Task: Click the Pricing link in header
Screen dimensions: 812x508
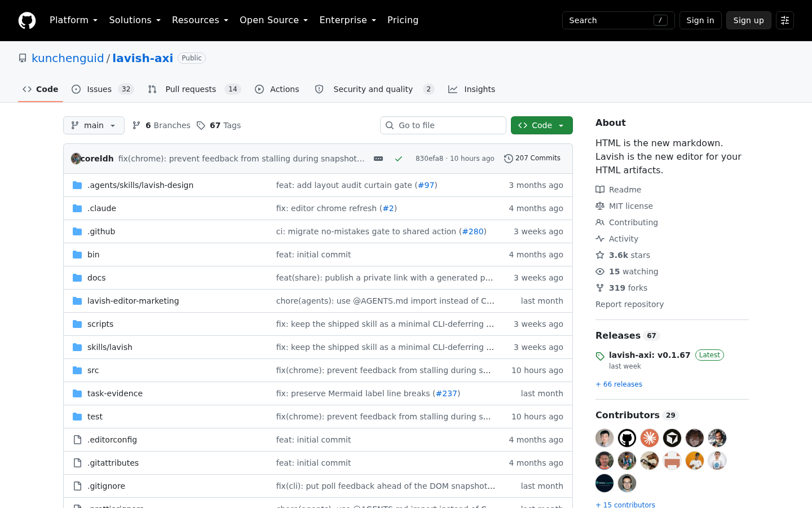Action: tap(403, 20)
